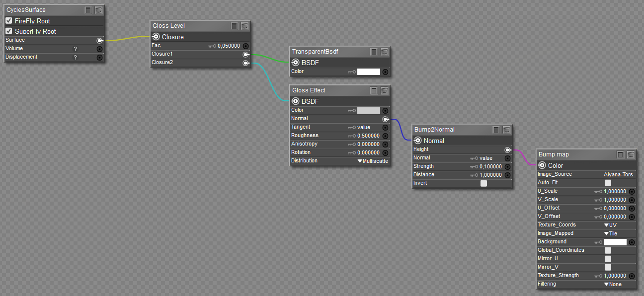644x296 pixels.
Task: Select the TransparentBsdf node title
Action: (315, 52)
